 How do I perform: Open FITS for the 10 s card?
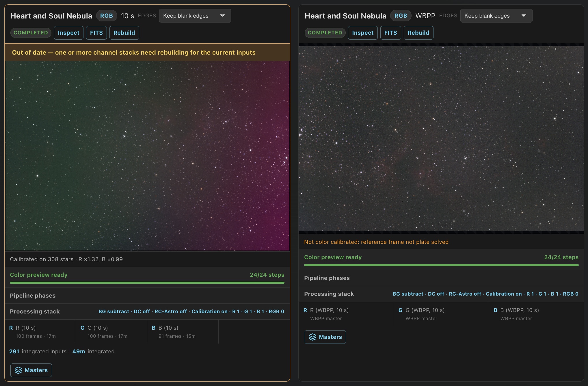tap(96, 33)
